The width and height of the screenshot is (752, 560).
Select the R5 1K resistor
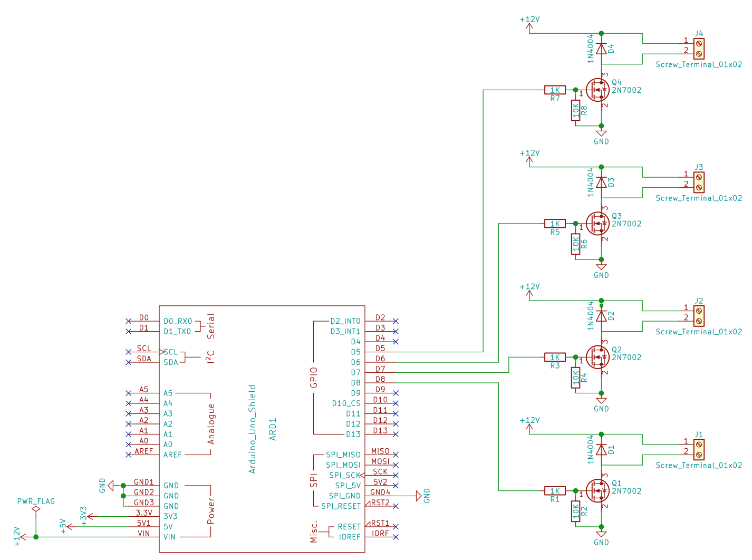point(555,224)
